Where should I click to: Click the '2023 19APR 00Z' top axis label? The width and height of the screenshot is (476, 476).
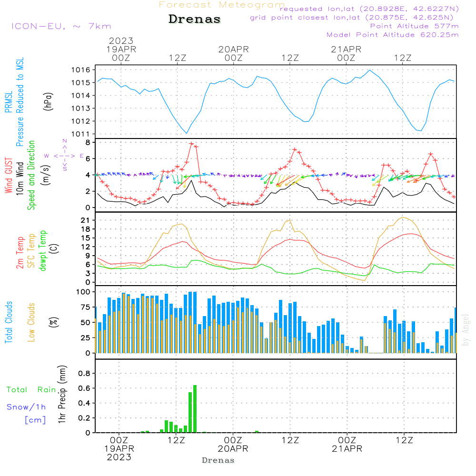121,49
